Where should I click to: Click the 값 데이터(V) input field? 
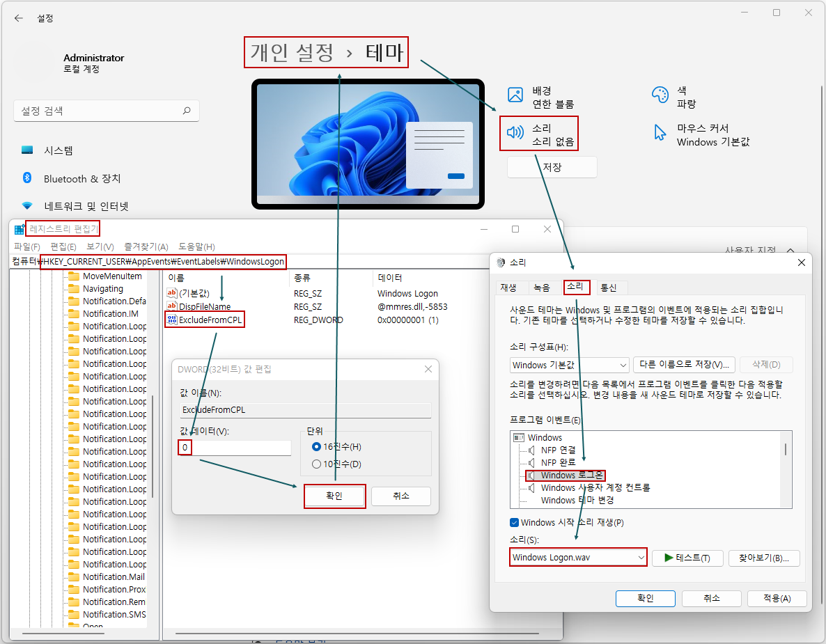click(x=235, y=448)
